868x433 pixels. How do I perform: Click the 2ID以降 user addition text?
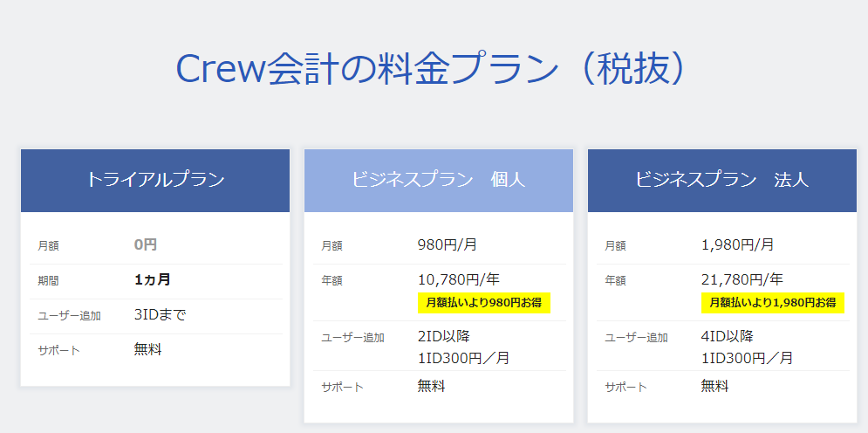point(444,335)
